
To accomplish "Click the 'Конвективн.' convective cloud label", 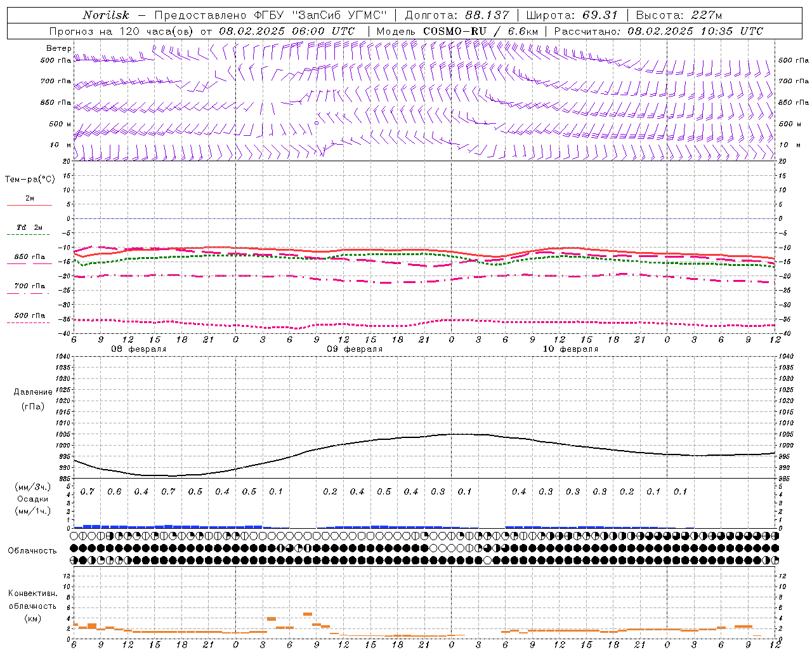I will (33, 594).
